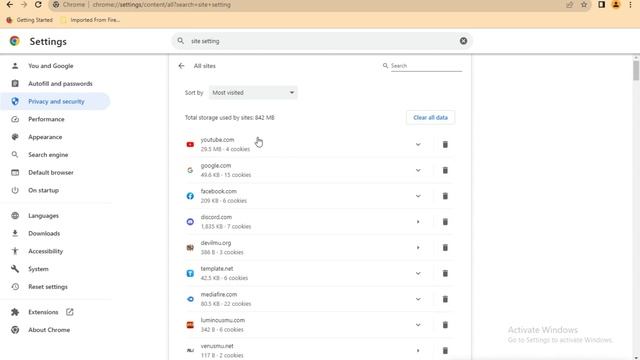Screen dimensions: 640x360
Task: Click the Chrome logo beside Settings
Action: pyautogui.click(x=15, y=41)
